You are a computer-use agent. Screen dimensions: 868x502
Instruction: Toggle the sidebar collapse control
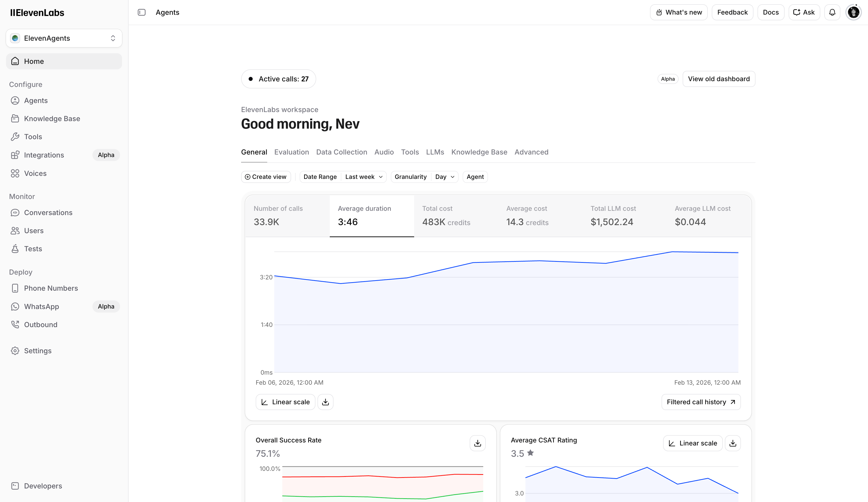click(x=142, y=12)
